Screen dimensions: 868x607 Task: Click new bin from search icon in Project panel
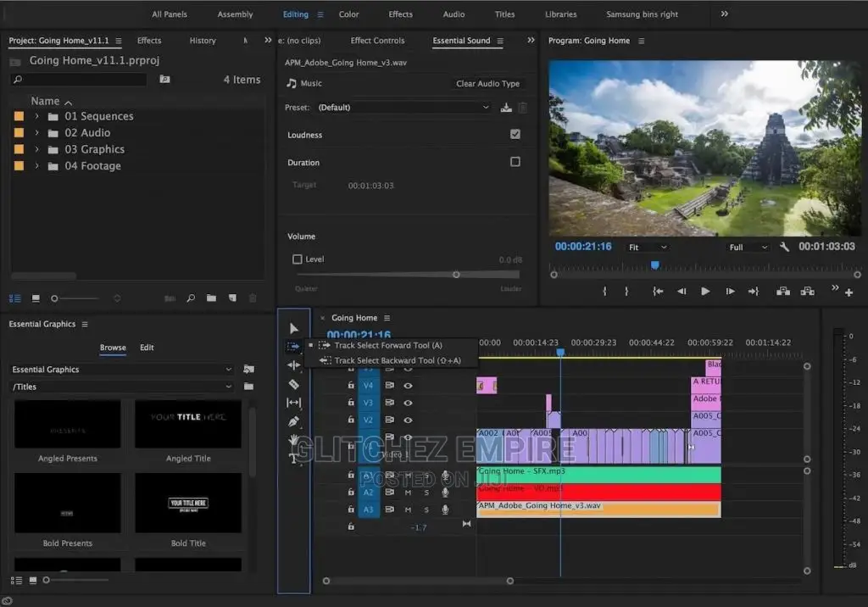(165, 79)
